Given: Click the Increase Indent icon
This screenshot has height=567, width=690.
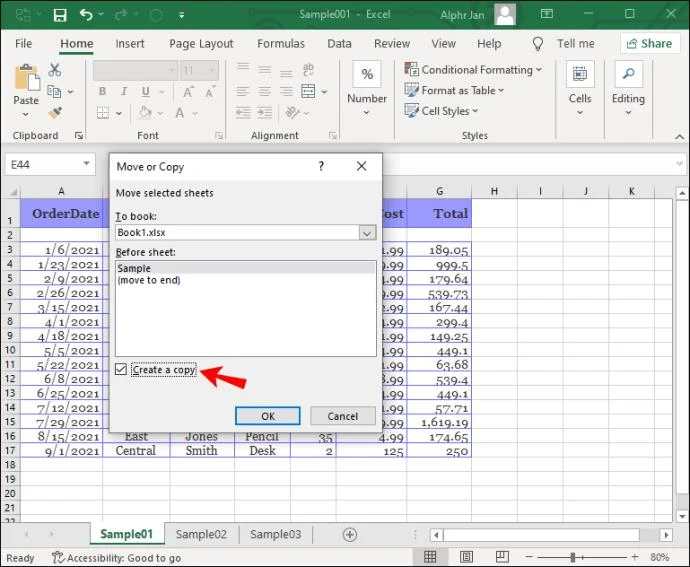Looking at the screenshot, I should coord(264,113).
